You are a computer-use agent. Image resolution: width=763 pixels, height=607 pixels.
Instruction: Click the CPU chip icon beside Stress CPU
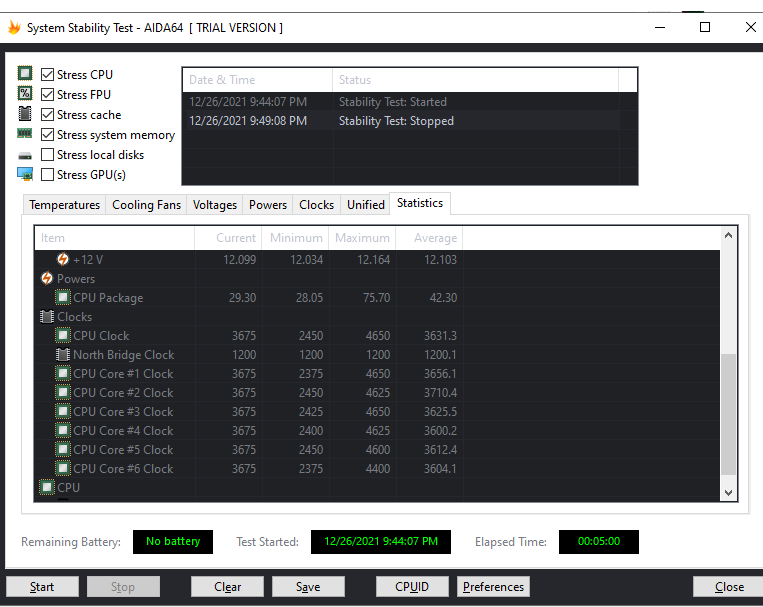click(x=25, y=74)
